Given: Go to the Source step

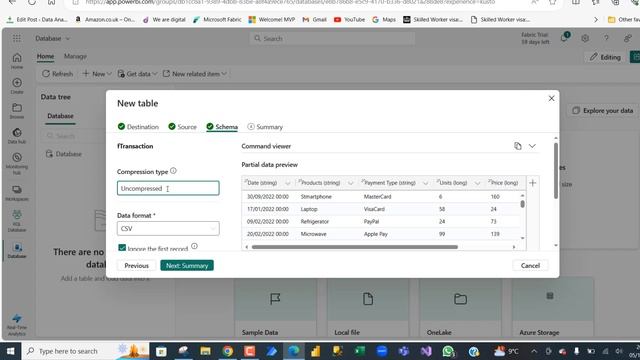Looking at the screenshot, I should point(182,127).
